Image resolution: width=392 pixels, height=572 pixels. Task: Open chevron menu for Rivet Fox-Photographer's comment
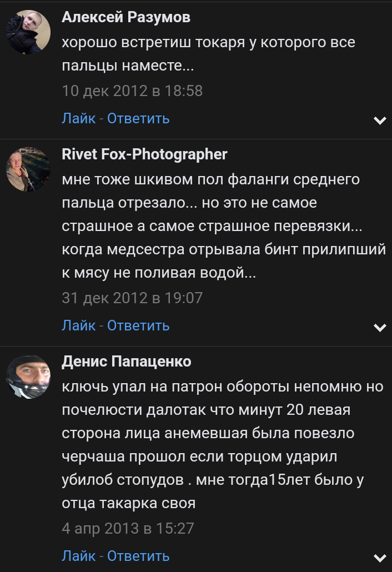tap(380, 327)
